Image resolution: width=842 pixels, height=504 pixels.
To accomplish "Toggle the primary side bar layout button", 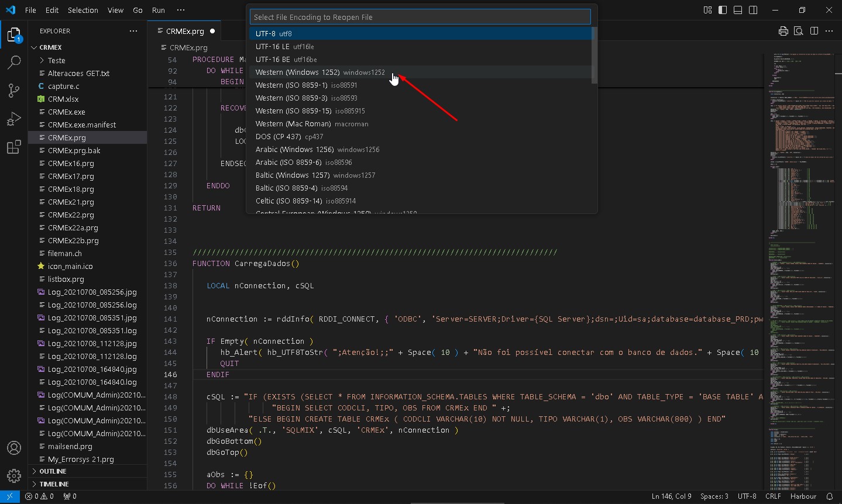I will click(723, 10).
